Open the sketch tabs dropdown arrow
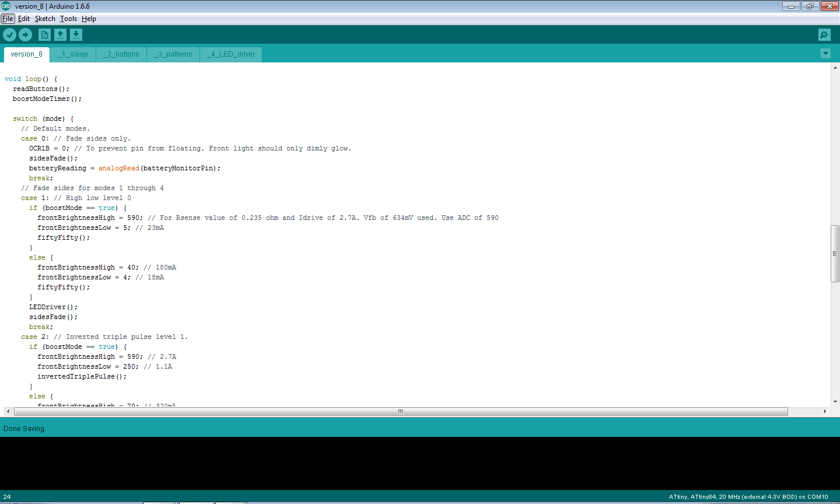Screen dimensions: 840x504 (825, 53)
